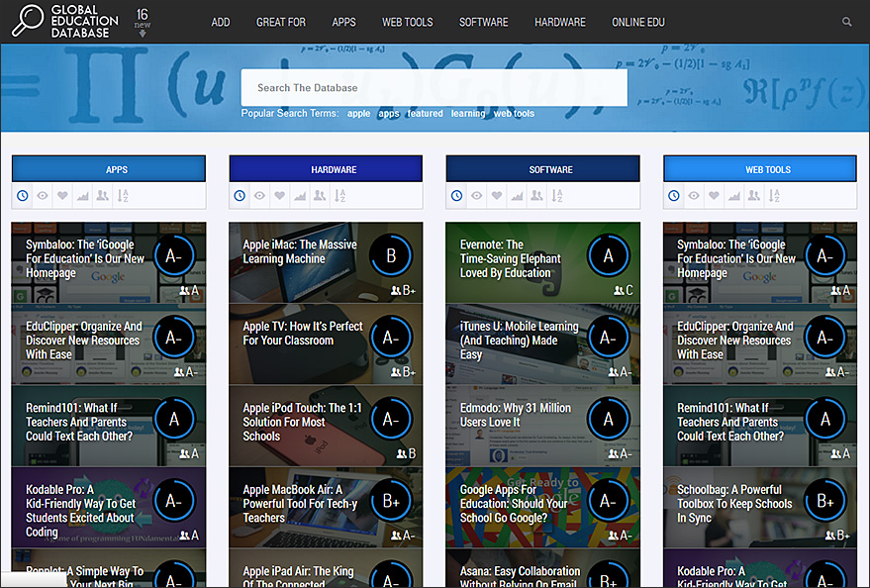870x588 pixels.
Task: Open the GREAT FOR menu
Action: (x=281, y=22)
